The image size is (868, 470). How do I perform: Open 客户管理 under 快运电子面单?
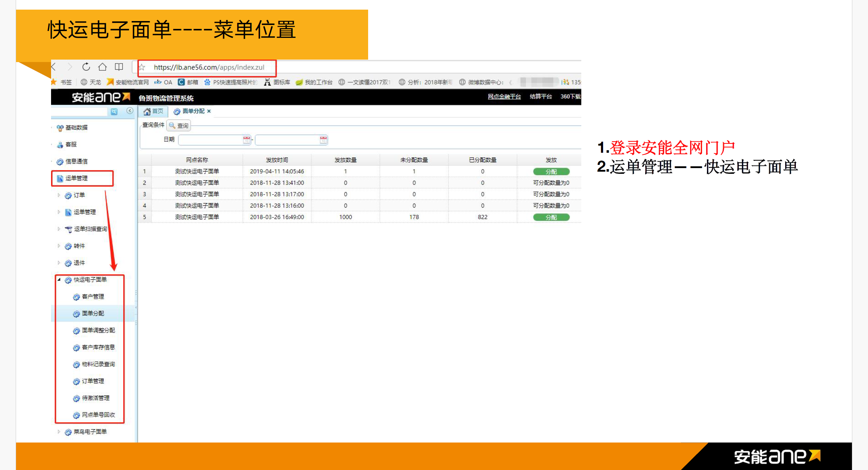[x=89, y=297]
